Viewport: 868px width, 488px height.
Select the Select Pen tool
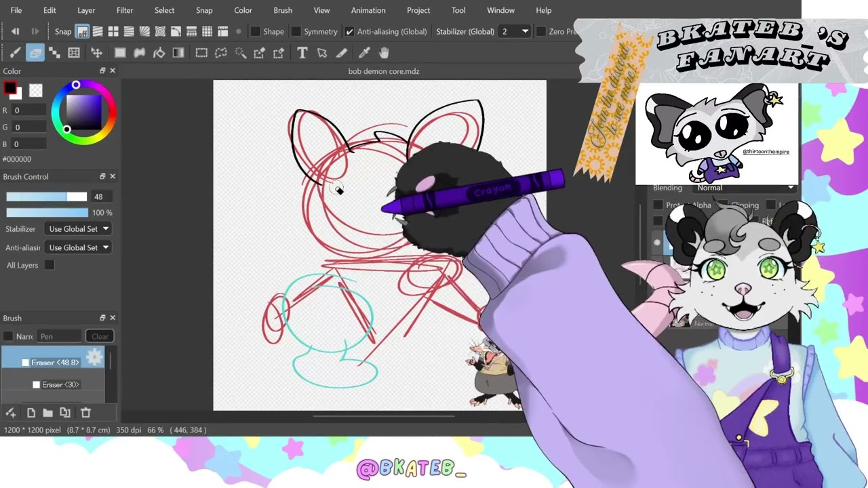click(x=259, y=53)
